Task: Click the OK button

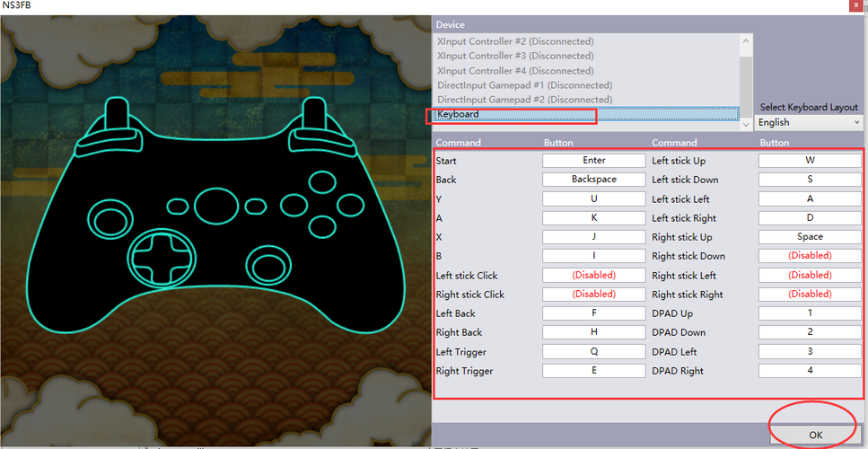Action: coord(815,435)
